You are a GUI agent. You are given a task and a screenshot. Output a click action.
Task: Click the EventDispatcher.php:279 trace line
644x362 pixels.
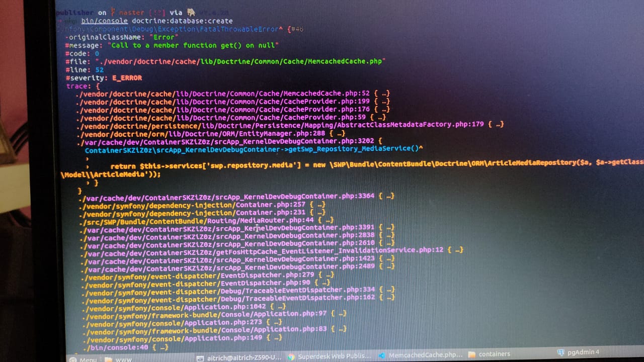coord(208,276)
